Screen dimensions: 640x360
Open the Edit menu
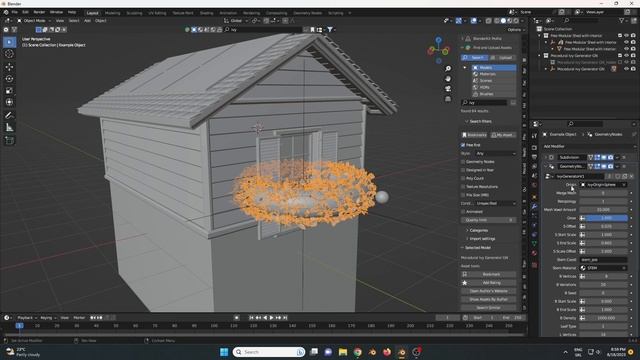point(25,12)
